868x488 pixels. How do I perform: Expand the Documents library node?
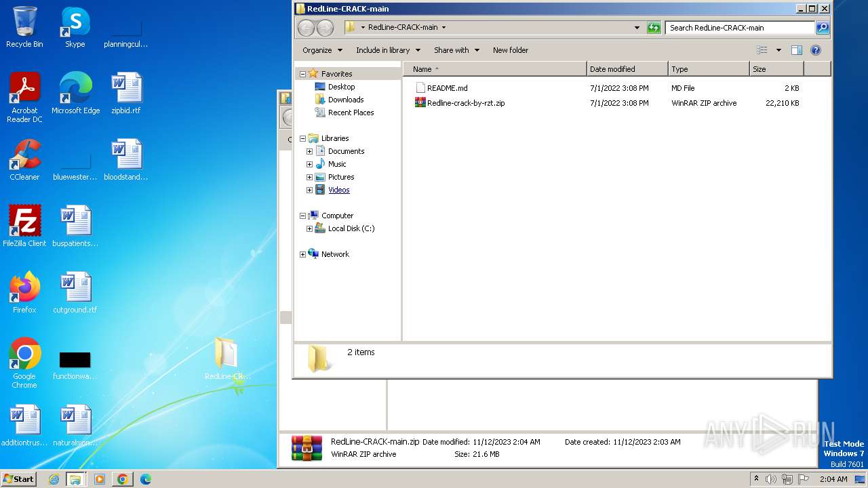(x=309, y=151)
